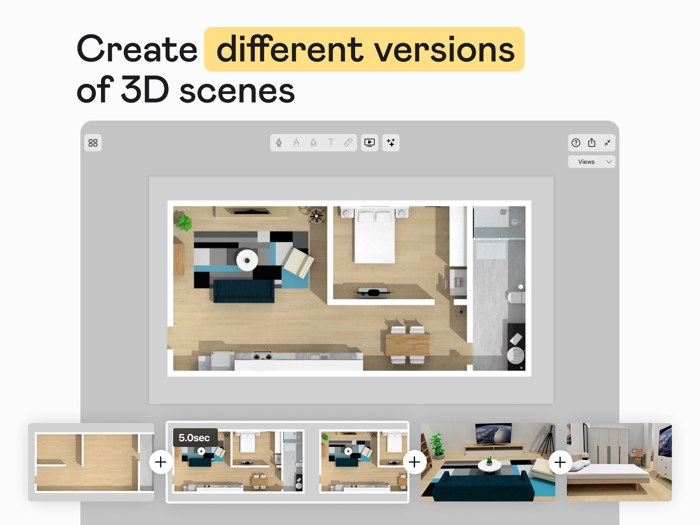This screenshot has width=700, height=525.
Task: Open the grid gallery icon at top left
Action: [x=93, y=143]
